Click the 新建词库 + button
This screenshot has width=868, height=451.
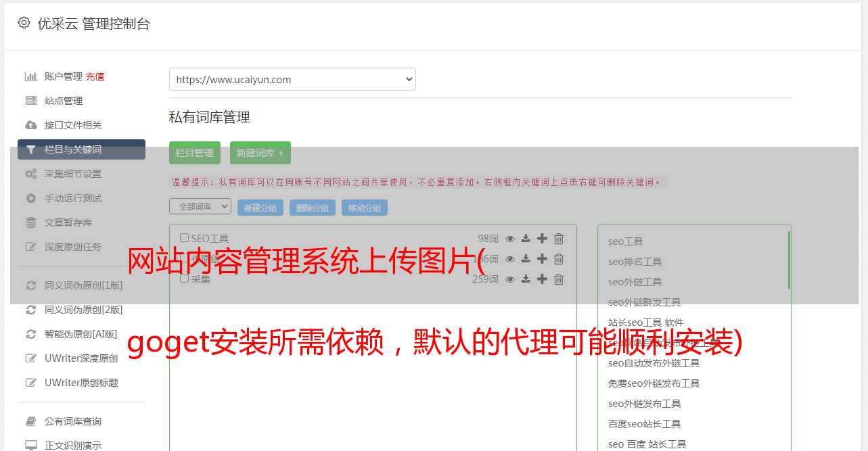tap(260, 153)
